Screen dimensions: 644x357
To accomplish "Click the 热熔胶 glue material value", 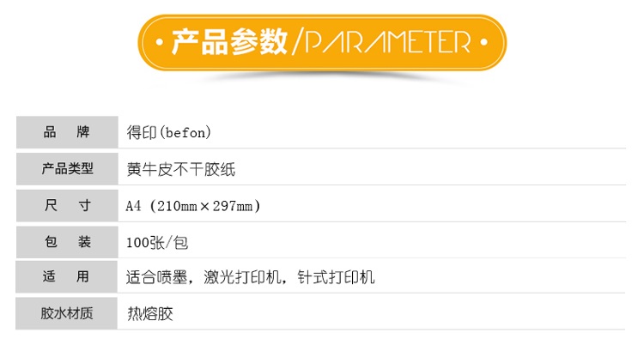I will coord(149,313).
